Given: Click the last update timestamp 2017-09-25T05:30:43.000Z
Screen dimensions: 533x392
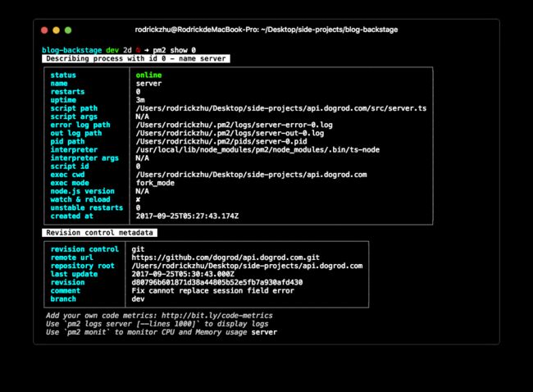Looking at the screenshot, I should tap(183, 274).
